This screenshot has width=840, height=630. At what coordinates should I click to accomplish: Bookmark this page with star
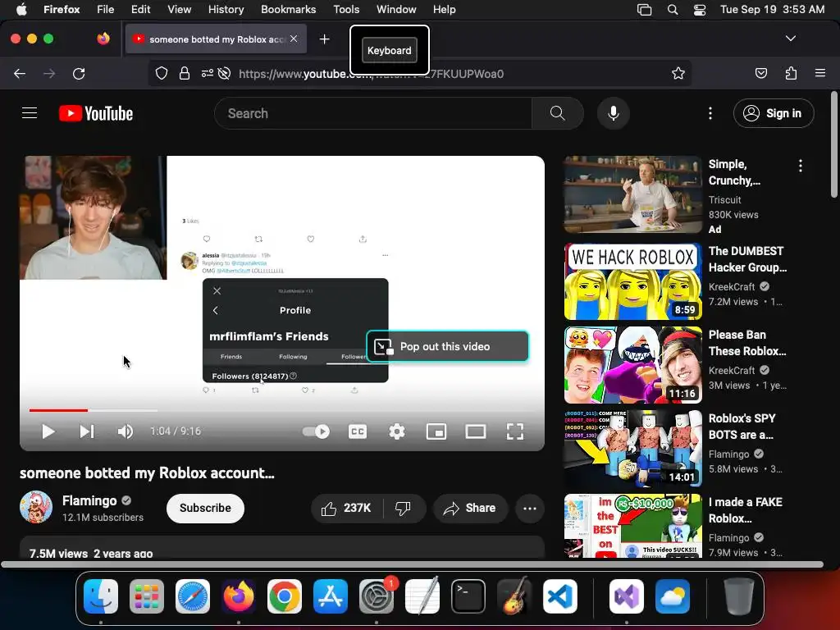[678, 73]
